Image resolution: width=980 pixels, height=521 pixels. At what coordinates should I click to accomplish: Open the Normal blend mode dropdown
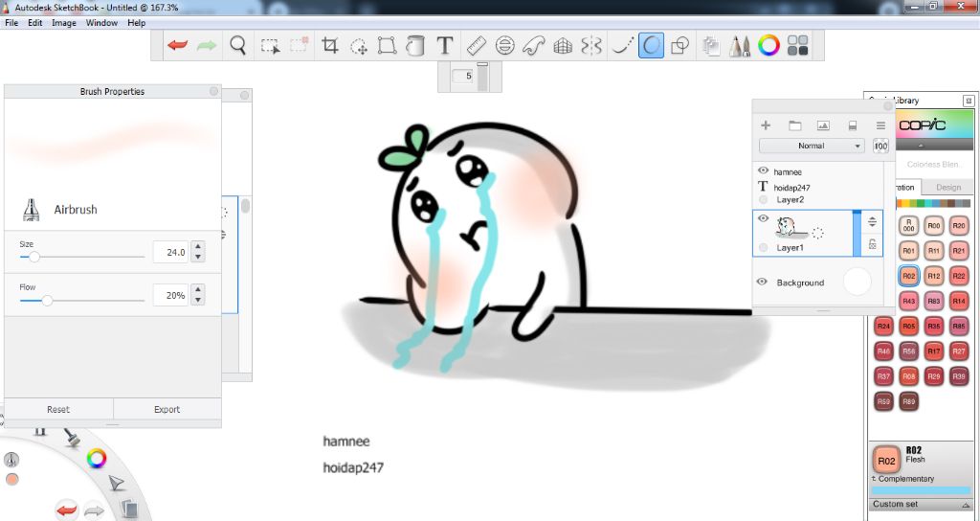[812, 146]
